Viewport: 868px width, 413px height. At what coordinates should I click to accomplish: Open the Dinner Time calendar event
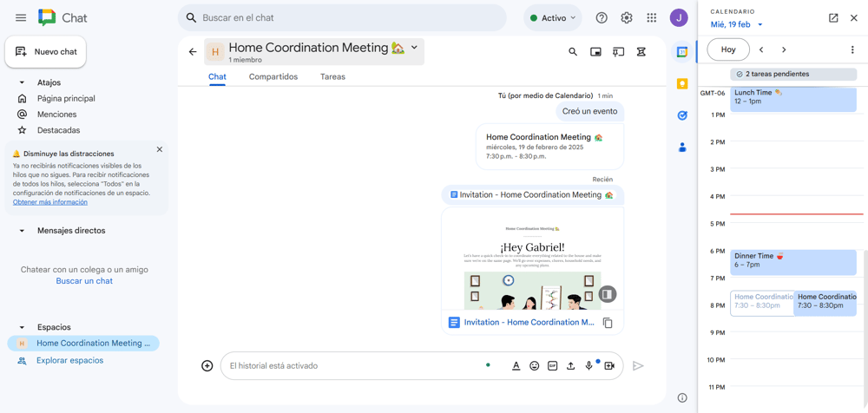[x=793, y=262]
